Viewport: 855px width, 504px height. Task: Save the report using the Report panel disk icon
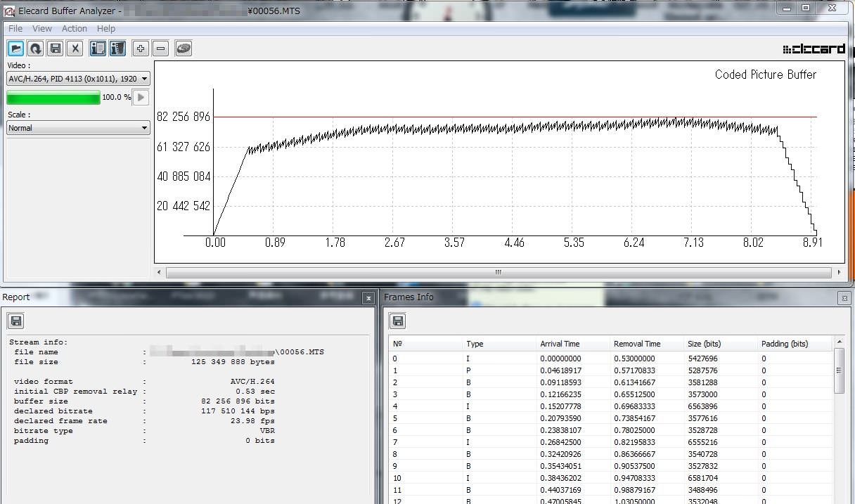point(16,321)
